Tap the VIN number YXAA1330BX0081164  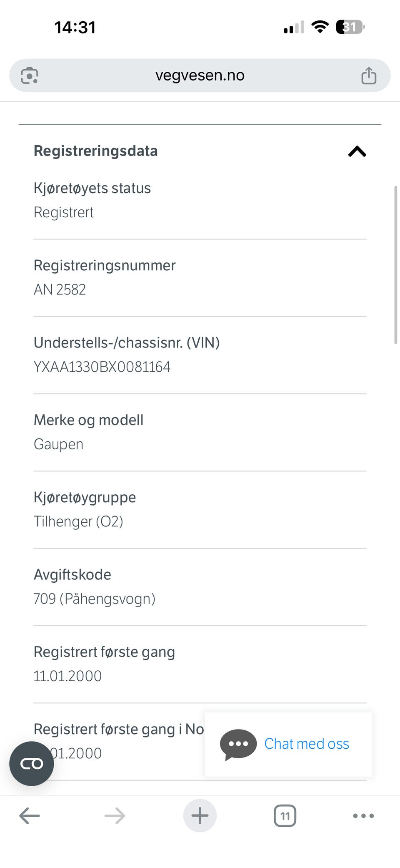(102, 367)
